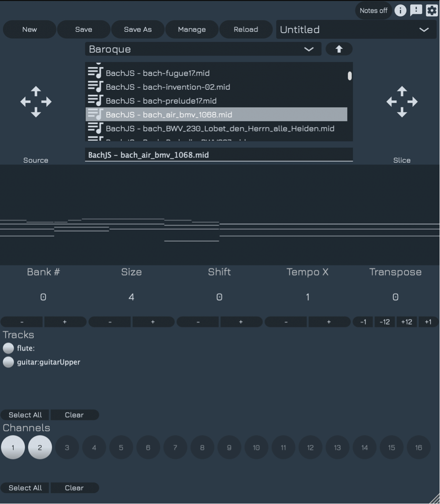Transpose up an octave (+12)
Image resolution: width=440 pixels, height=504 pixels.
[x=407, y=322]
